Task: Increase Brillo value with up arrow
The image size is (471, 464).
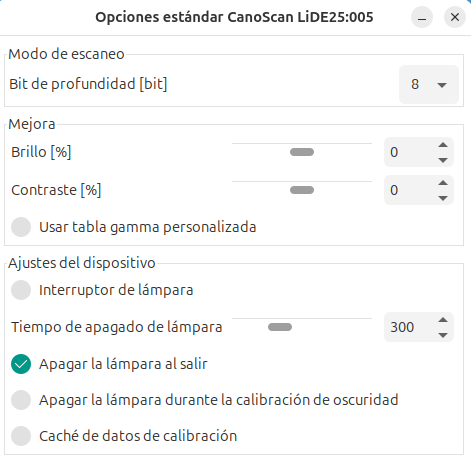Action: (x=443, y=145)
